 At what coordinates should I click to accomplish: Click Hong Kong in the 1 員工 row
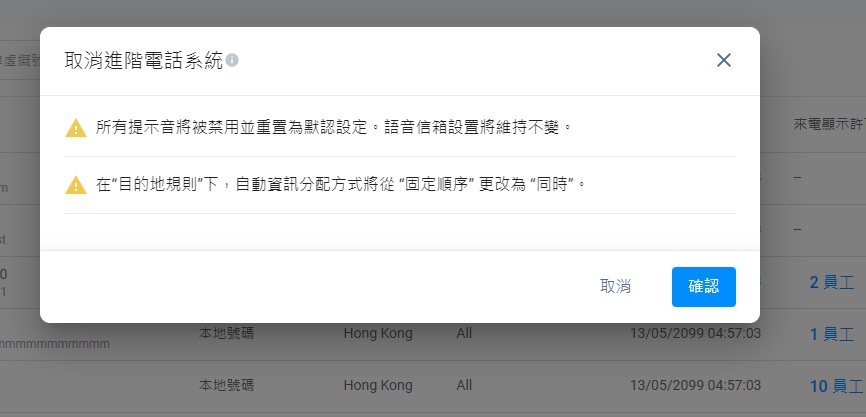click(378, 334)
